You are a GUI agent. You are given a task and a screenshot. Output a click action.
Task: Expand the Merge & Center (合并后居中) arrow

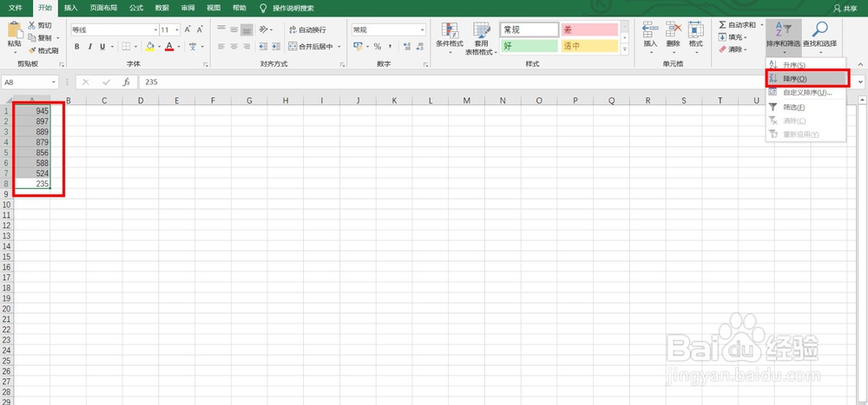click(339, 47)
